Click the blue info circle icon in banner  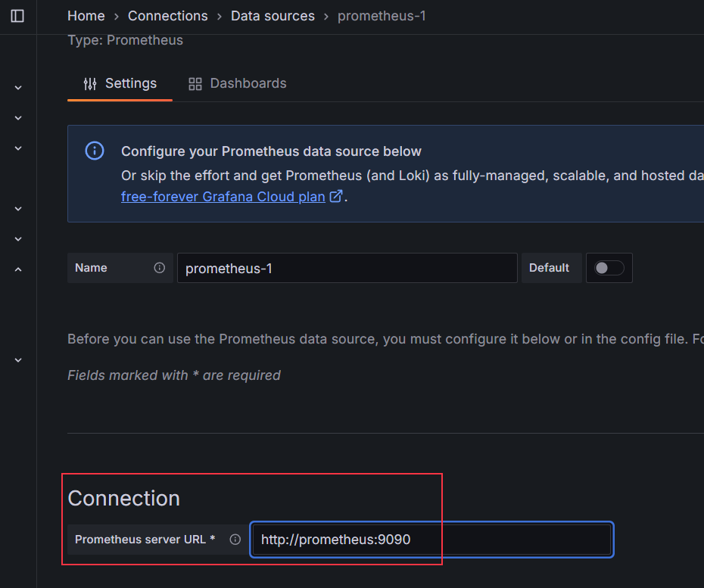(95, 151)
